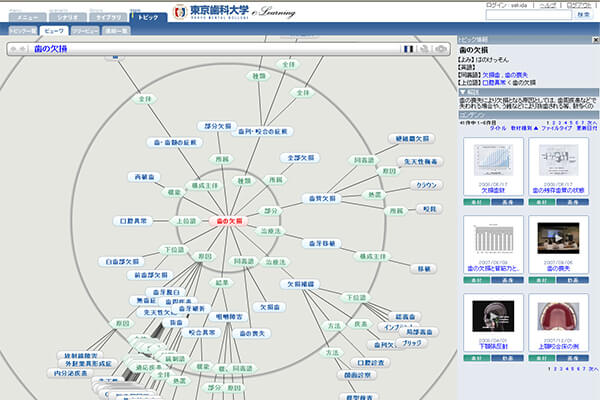Click the ログアウト link
Image resolution: width=600 pixels, height=400 pixels.
(x=578, y=5)
